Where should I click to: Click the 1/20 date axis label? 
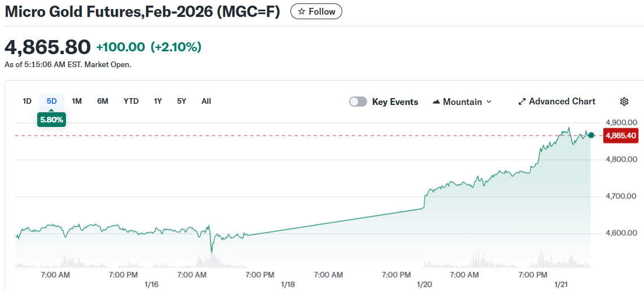coord(424,284)
